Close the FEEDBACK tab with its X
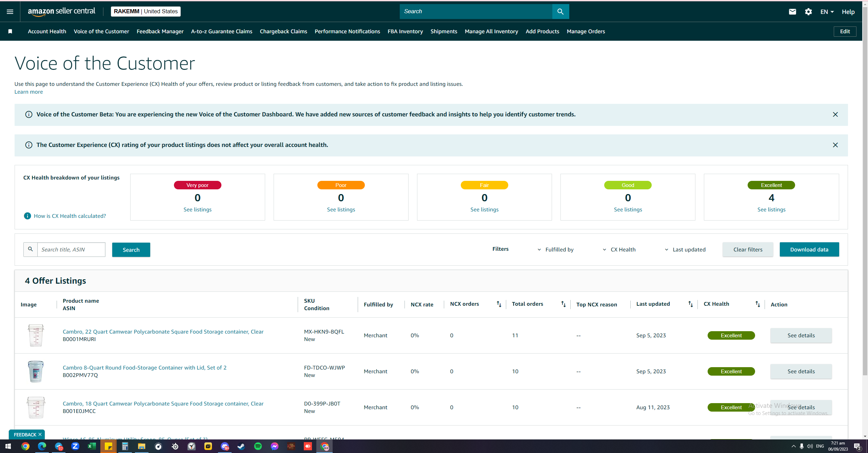 point(40,434)
